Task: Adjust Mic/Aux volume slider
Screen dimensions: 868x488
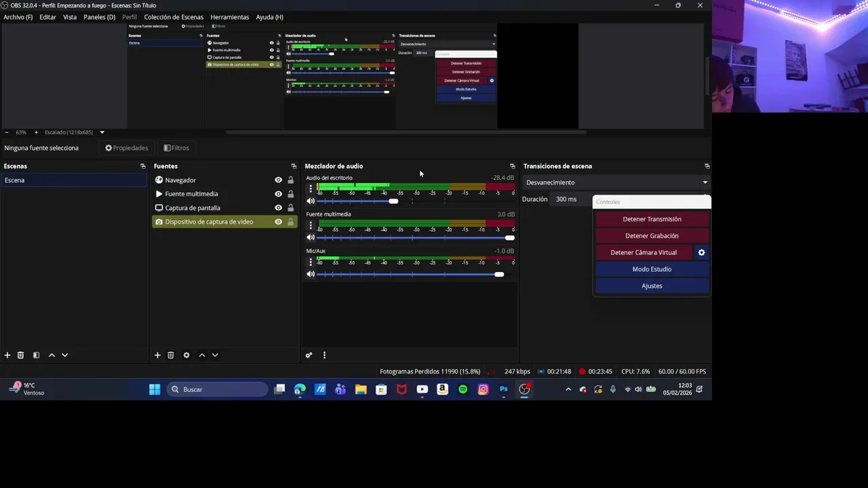Action: click(x=499, y=274)
